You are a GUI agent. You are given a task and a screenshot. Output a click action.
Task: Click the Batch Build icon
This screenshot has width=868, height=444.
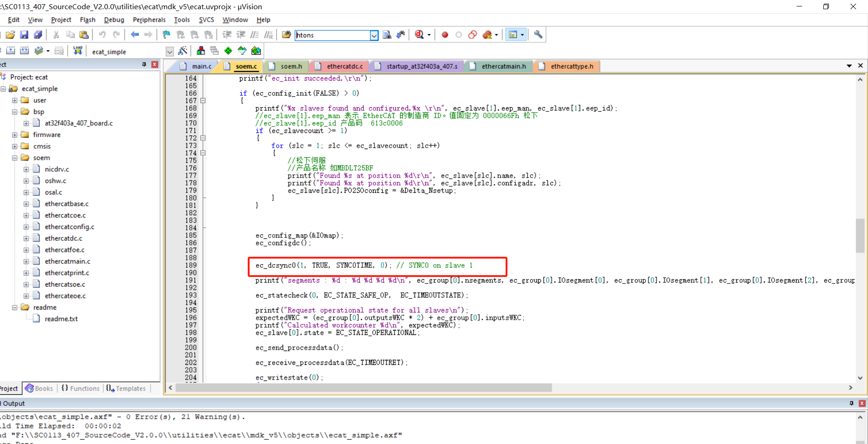tap(39, 51)
